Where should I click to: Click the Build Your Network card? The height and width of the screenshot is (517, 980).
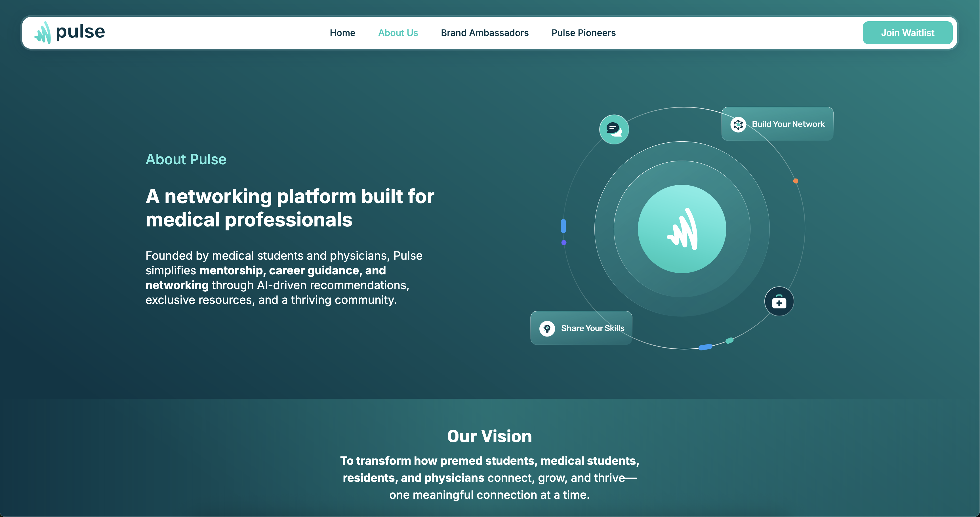(788, 124)
